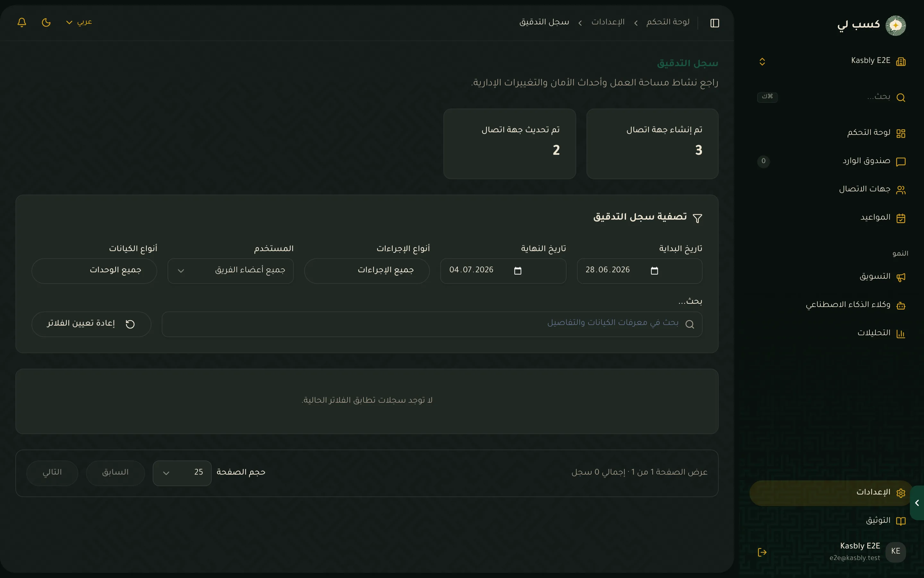Open the notifications bell

coord(22,22)
